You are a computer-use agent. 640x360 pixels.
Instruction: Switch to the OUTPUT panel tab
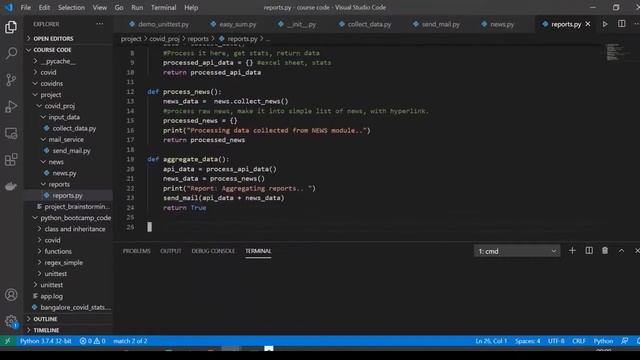(x=171, y=251)
